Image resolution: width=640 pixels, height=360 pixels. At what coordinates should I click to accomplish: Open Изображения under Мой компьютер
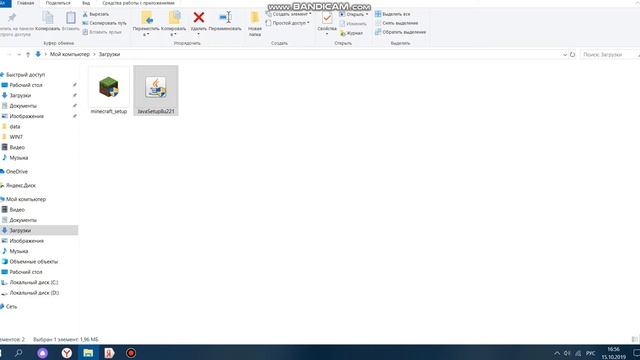coord(27,241)
